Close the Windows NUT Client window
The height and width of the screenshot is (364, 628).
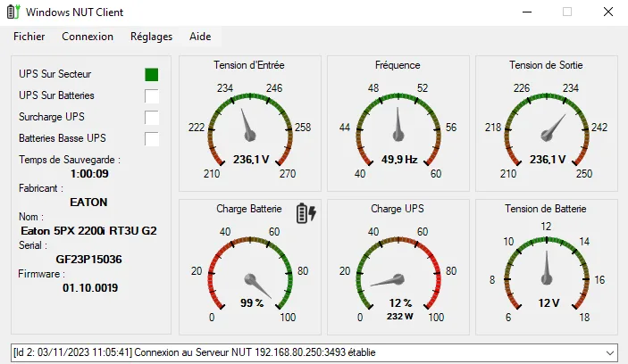click(x=608, y=12)
